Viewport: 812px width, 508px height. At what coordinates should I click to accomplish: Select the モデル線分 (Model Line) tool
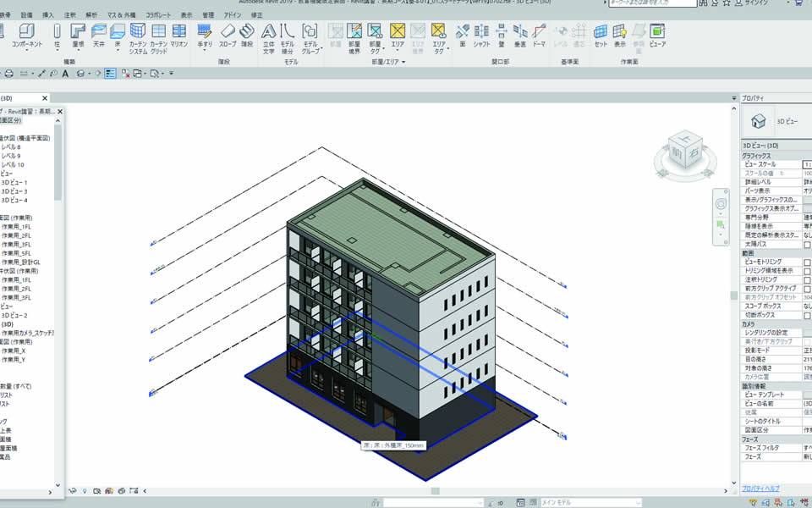tap(288, 38)
